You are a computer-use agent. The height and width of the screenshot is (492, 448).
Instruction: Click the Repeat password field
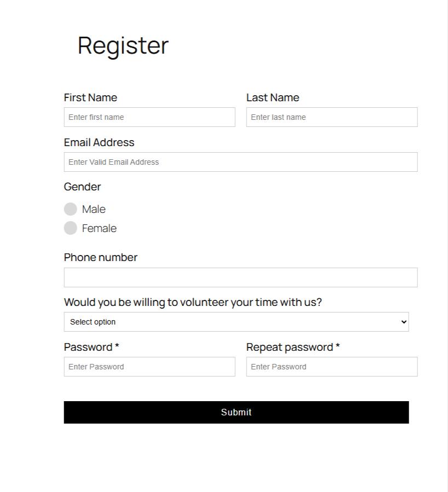point(331,366)
